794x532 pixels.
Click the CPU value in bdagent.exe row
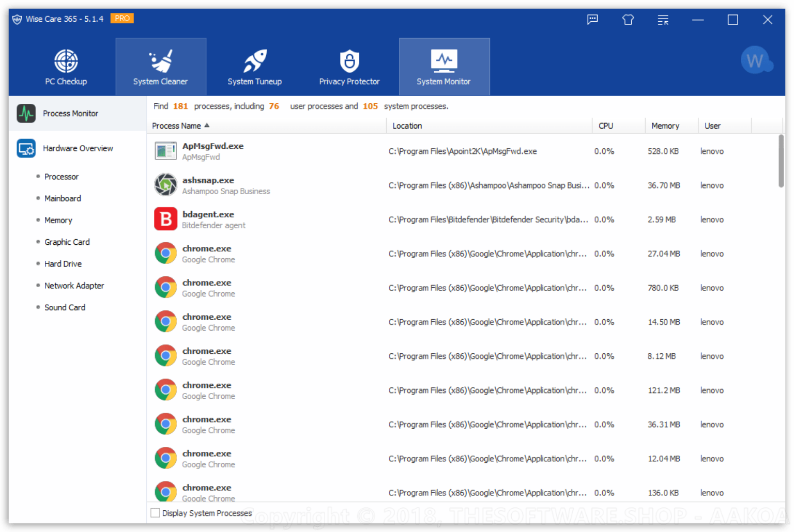coord(604,220)
